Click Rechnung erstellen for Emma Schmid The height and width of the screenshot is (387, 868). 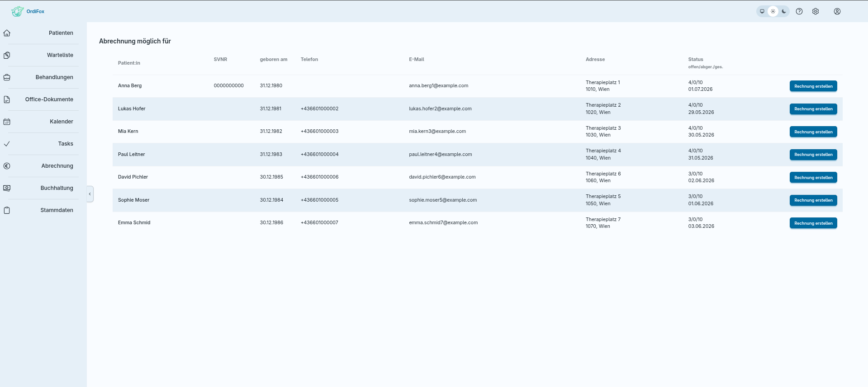813,223
